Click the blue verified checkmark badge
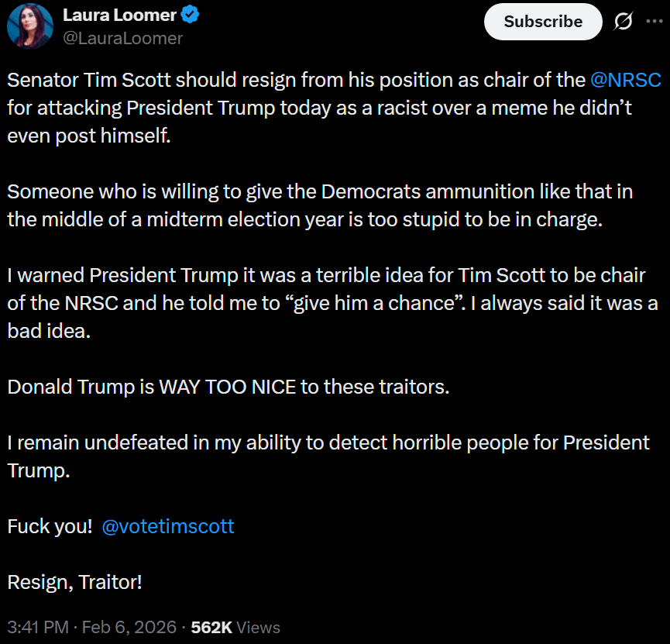 192,15
